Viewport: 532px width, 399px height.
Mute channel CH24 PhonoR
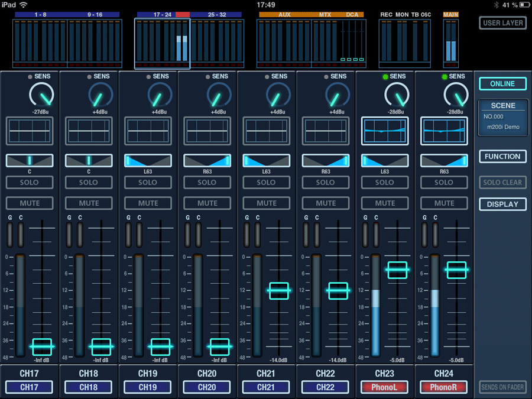[x=444, y=203]
